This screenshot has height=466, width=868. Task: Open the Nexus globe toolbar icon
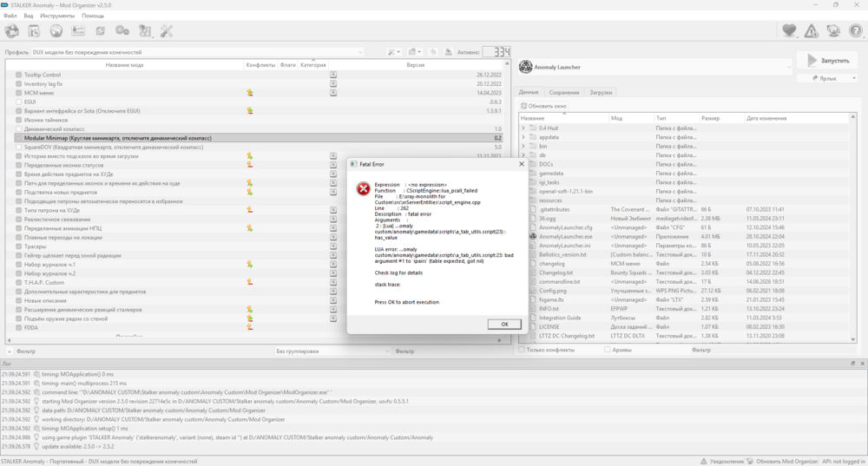click(x=56, y=31)
